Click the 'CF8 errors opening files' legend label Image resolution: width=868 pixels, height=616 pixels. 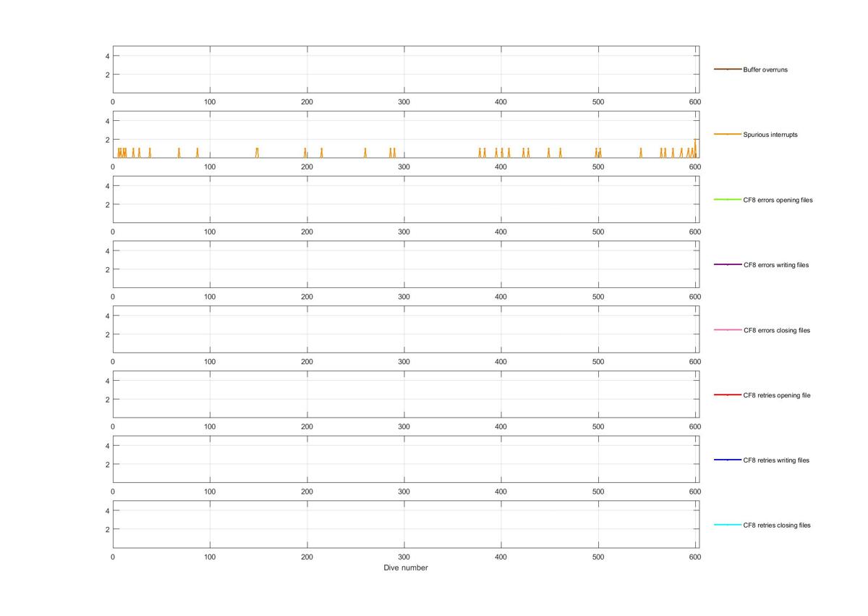pyautogui.click(x=778, y=200)
